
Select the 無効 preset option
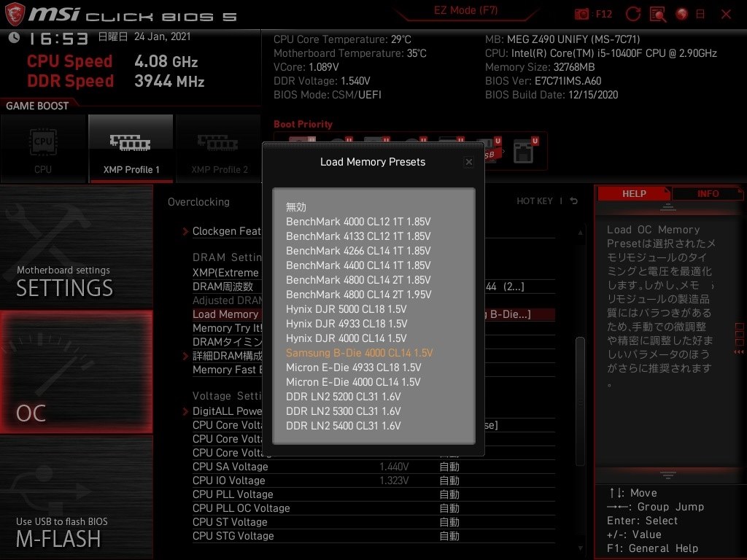pos(296,207)
